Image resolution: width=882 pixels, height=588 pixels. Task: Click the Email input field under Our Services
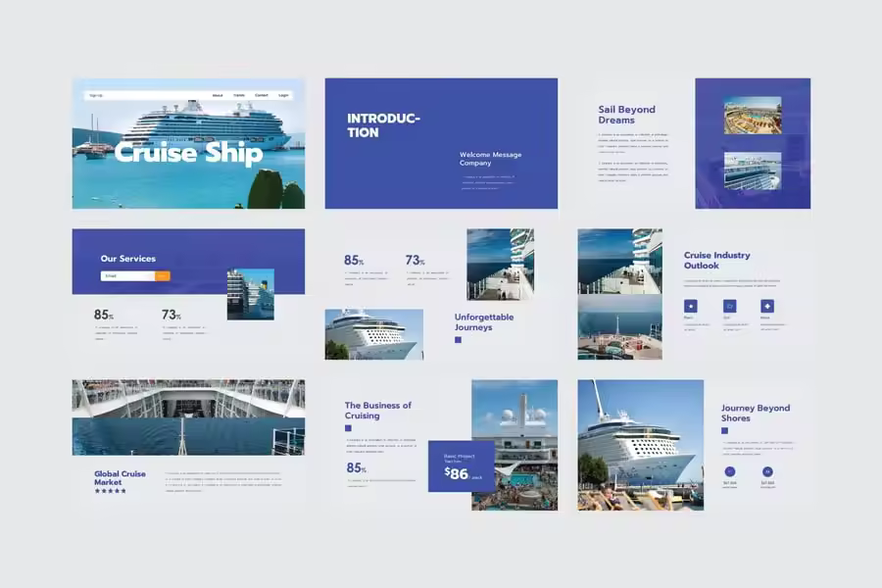(127, 276)
